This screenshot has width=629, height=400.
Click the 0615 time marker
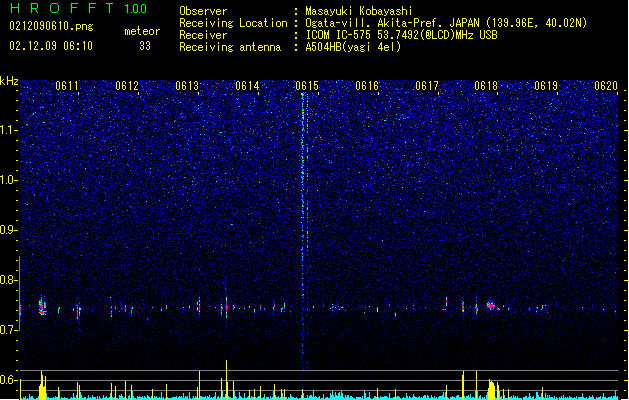coord(307,85)
